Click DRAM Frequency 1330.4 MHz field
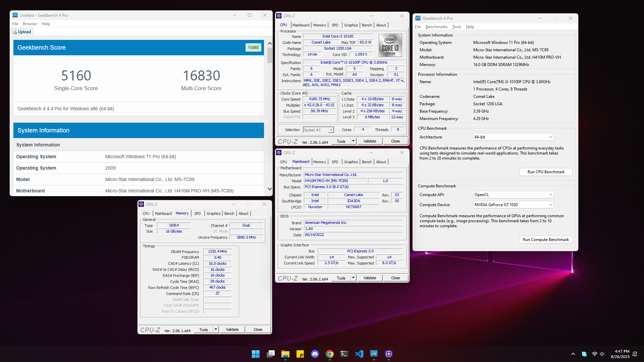 pyautogui.click(x=217, y=251)
